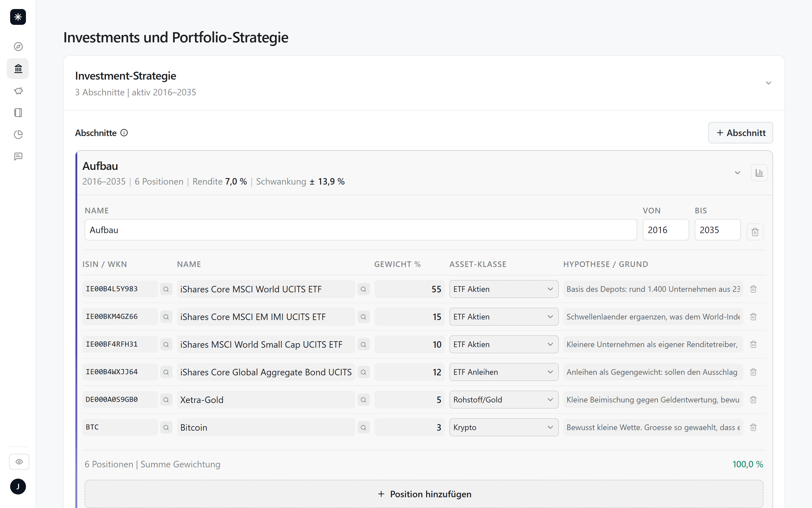The width and height of the screenshot is (812, 508).
Task: Search ISIN IE00B4WXJJ64
Action: pyautogui.click(x=166, y=372)
